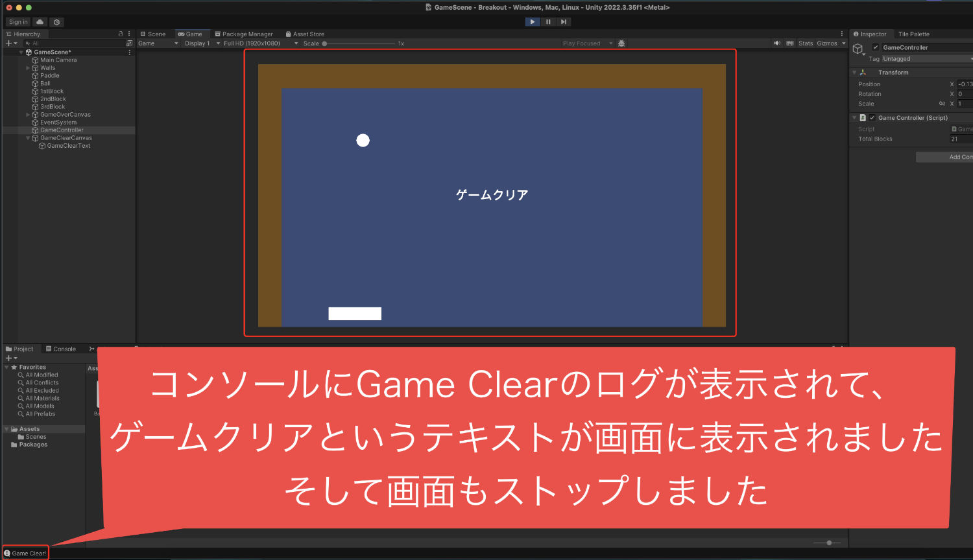
Task: Select EventSystem cube icon
Action: pos(35,122)
